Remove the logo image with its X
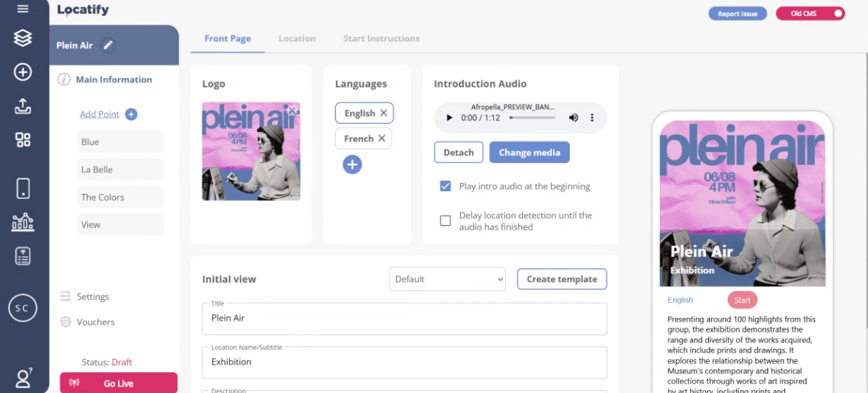 click(292, 110)
